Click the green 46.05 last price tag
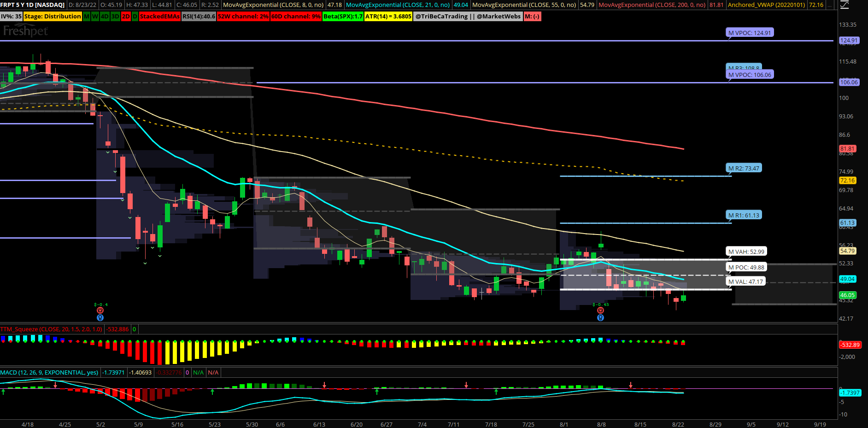This screenshot has height=428, width=868. point(847,295)
